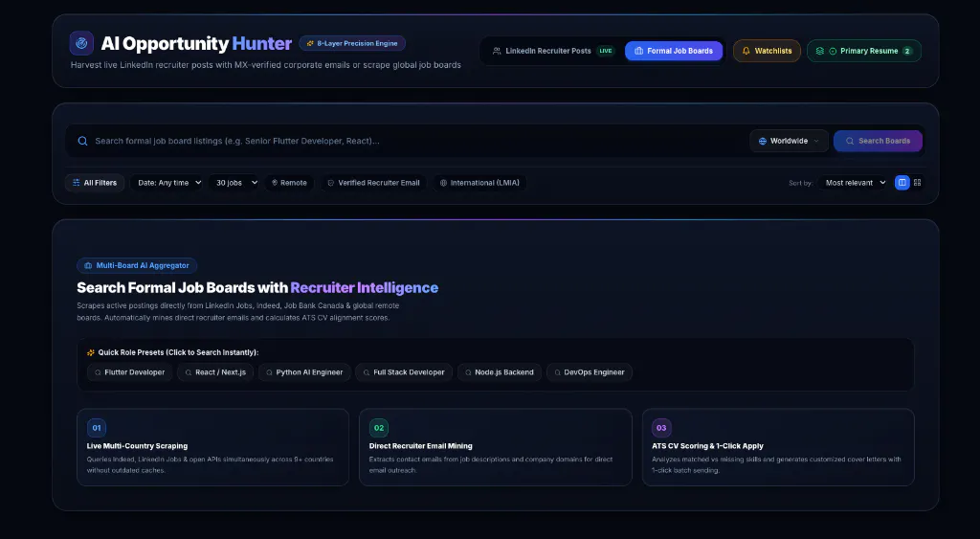This screenshot has width=980, height=539.
Task: Click the pin icon in Remote filter
Action: pos(275,183)
